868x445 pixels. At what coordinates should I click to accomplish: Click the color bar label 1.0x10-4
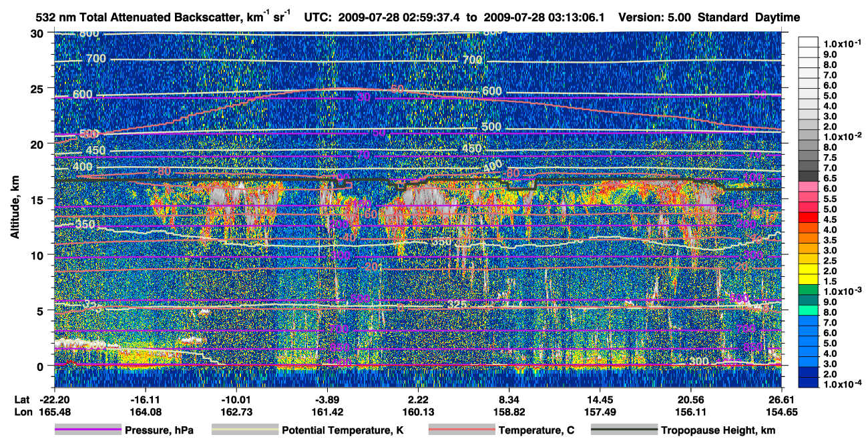[841, 384]
